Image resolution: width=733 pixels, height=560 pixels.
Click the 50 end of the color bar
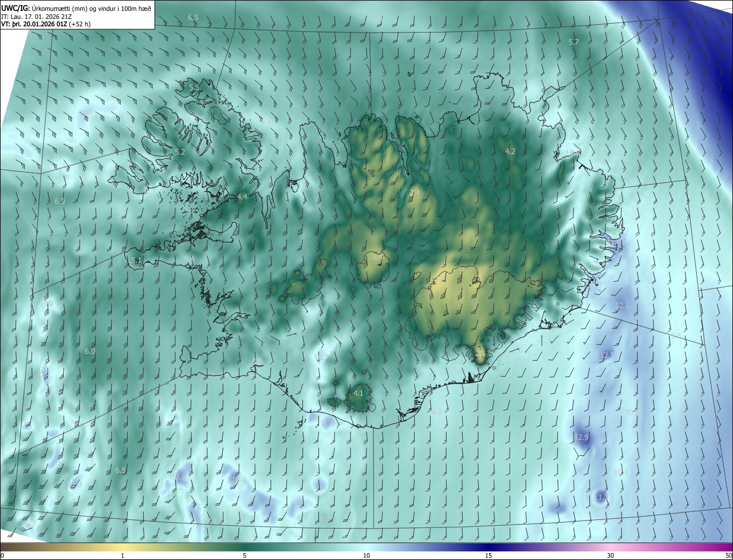pyautogui.click(x=728, y=555)
